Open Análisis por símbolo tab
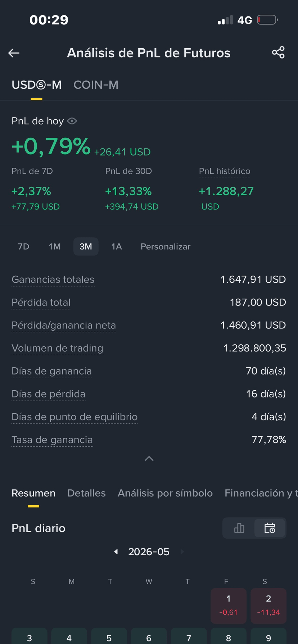Viewport: 298px width, 644px height. coord(165,493)
